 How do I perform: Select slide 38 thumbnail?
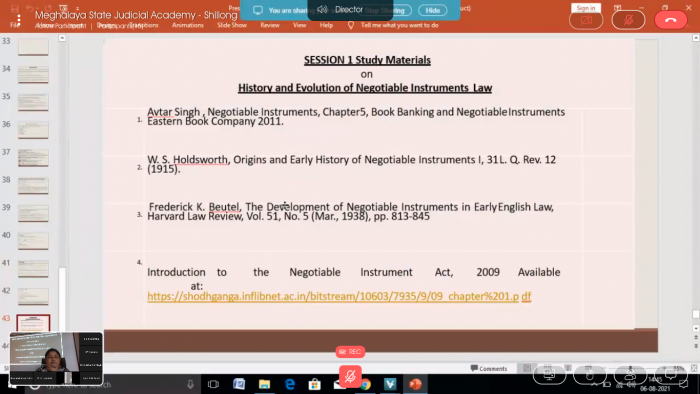(x=33, y=186)
